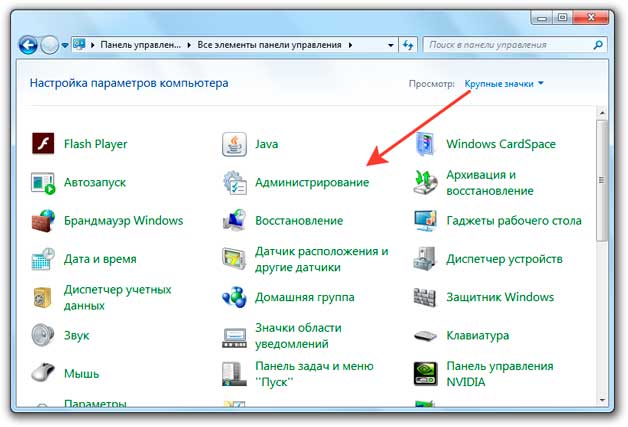The height and width of the screenshot is (427, 628).
Task: Click the Flash Player link
Action: point(95,144)
